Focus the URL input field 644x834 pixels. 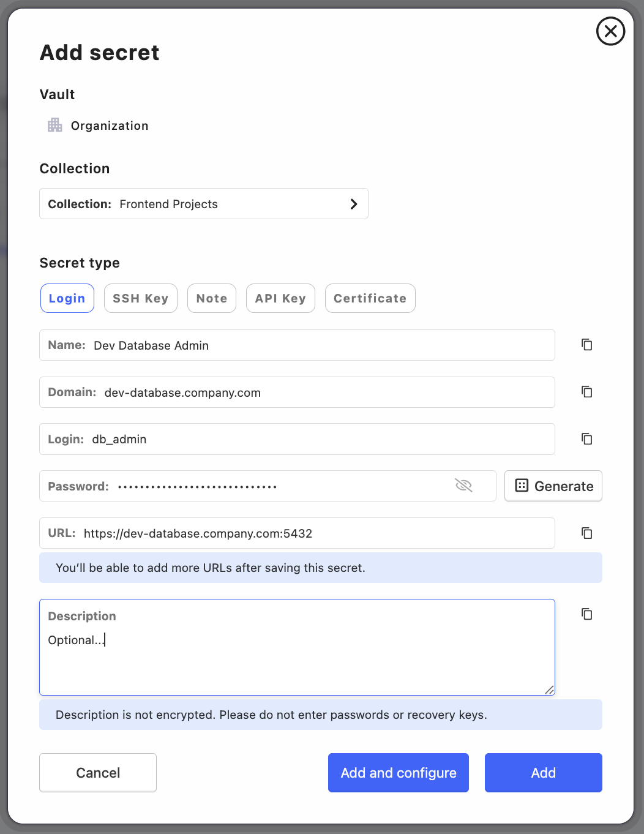click(x=297, y=533)
